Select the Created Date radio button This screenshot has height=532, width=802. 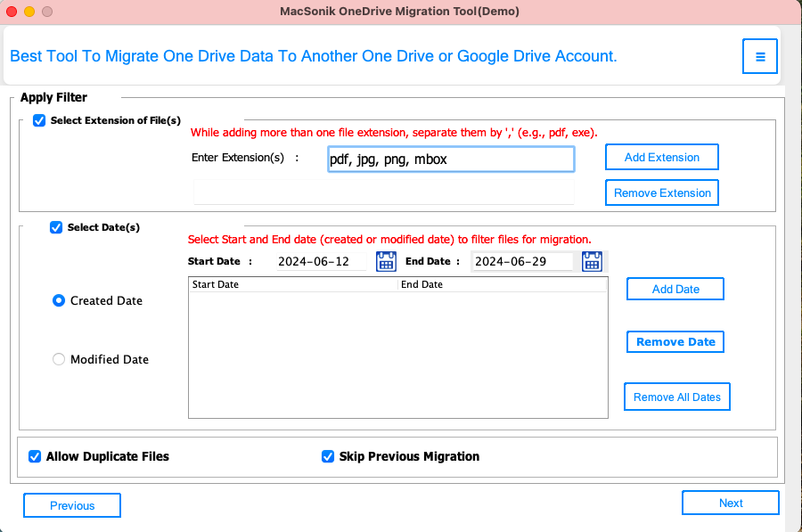coord(59,301)
